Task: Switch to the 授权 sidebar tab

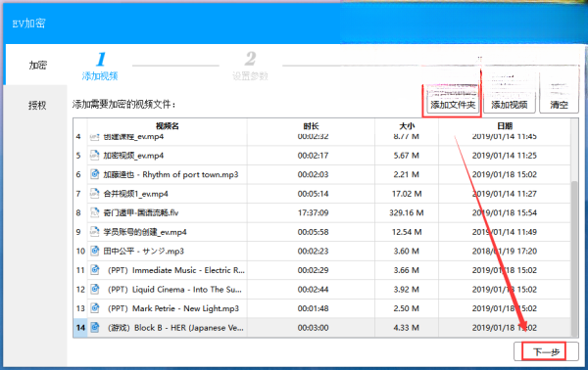Action: click(x=37, y=106)
